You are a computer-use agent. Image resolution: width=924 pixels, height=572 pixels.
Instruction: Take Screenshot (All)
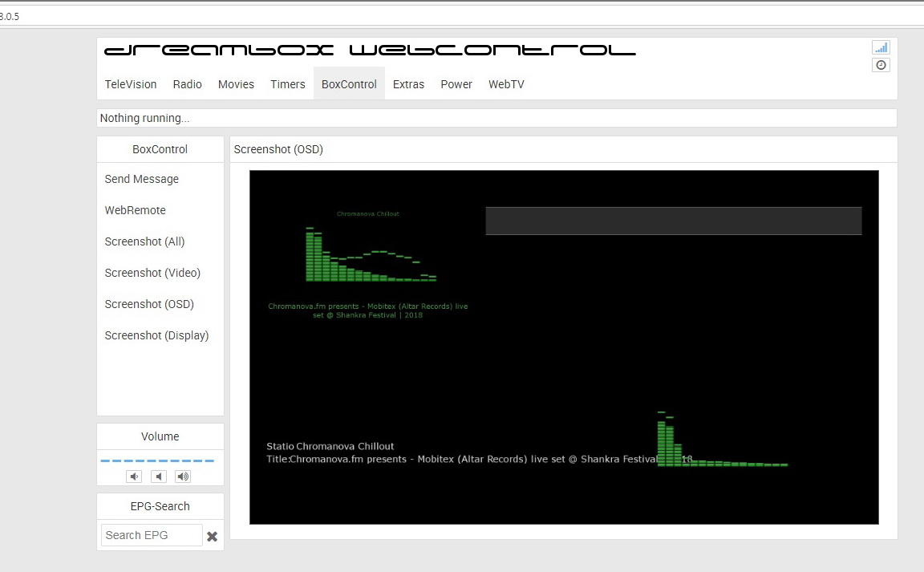[x=144, y=241]
